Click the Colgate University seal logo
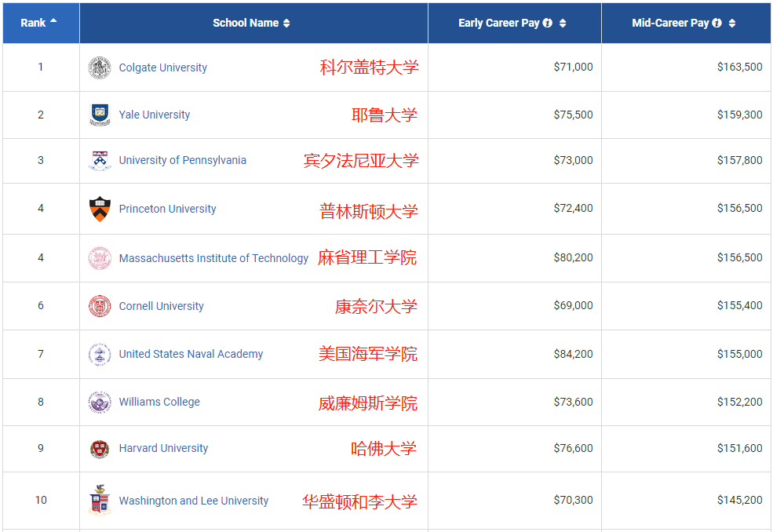The height and width of the screenshot is (532, 773). tap(100, 67)
